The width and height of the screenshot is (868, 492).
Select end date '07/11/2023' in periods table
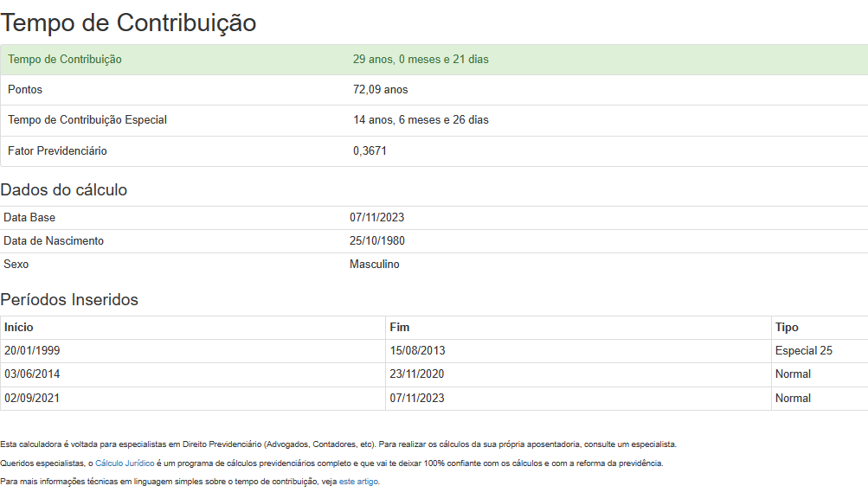(417, 398)
